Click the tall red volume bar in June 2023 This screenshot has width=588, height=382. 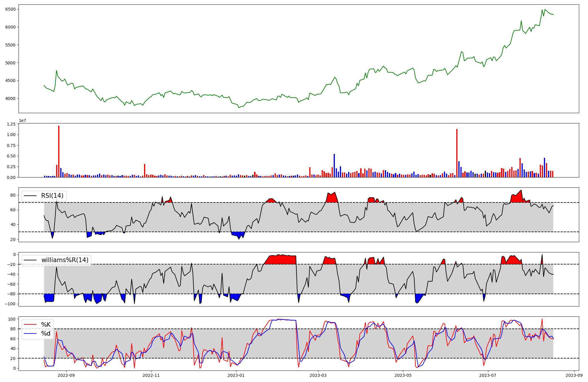[x=457, y=153]
